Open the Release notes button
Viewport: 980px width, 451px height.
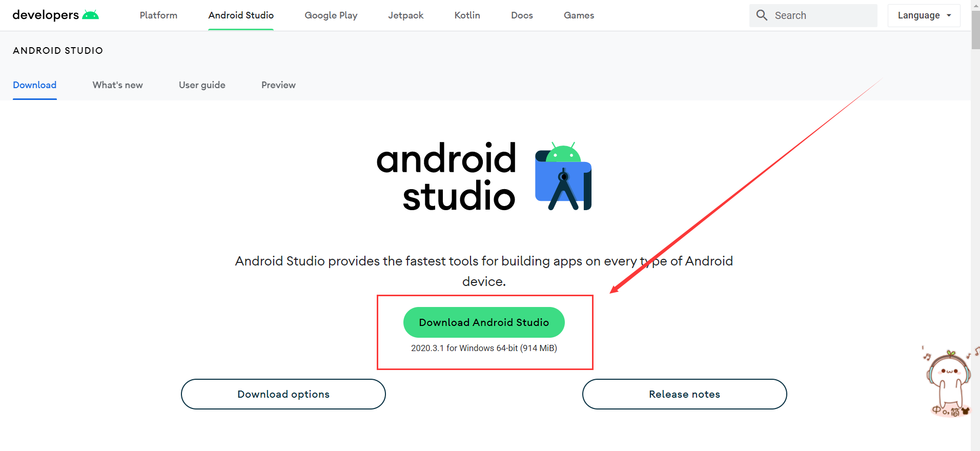684,394
